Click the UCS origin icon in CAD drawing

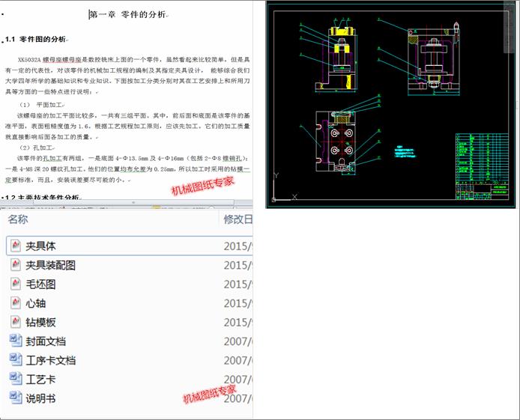tap(274, 199)
